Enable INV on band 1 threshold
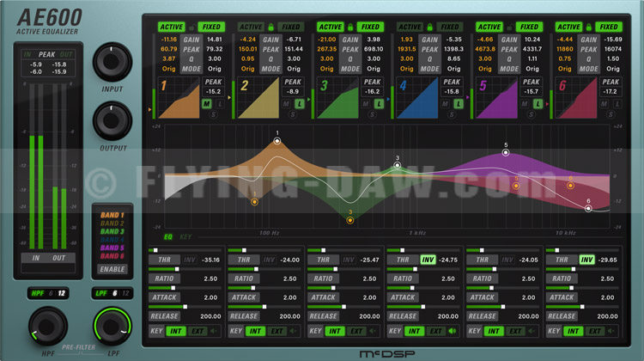Image resolution: width=644 pixels, height=361 pixels. click(x=190, y=260)
